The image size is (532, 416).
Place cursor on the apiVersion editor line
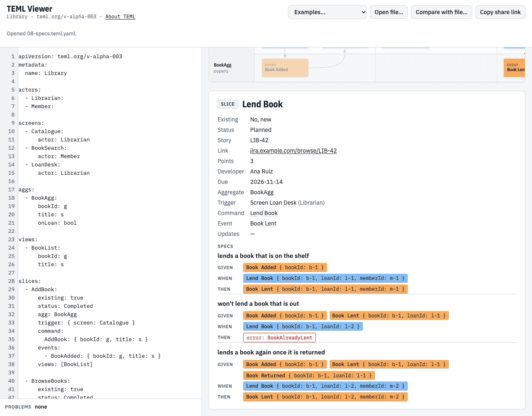[x=70, y=57]
